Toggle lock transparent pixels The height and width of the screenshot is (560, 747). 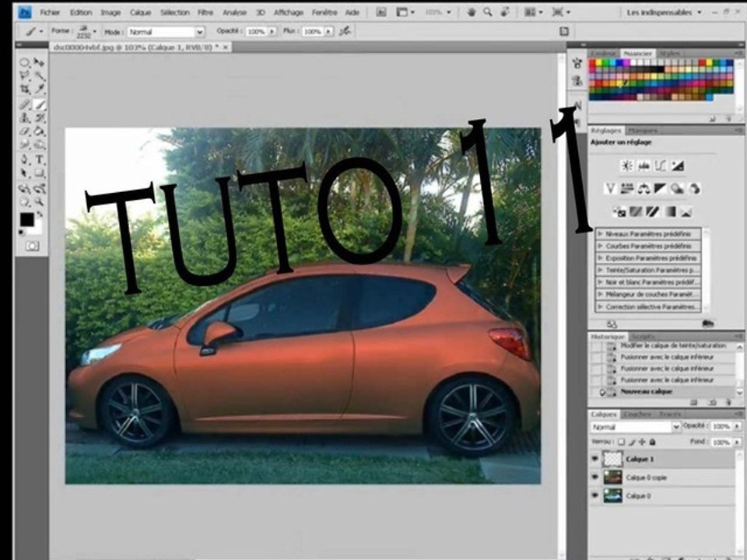(621, 442)
